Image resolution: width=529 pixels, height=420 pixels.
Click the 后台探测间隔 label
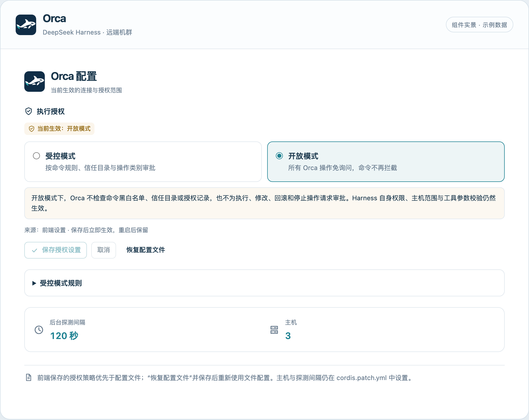pyautogui.click(x=67, y=322)
